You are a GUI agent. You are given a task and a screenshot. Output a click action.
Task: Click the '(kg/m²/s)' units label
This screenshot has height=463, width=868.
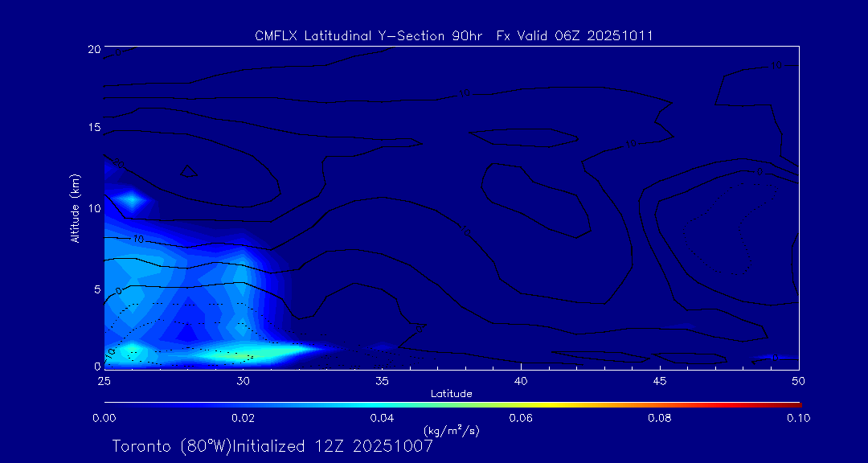[x=451, y=430]
